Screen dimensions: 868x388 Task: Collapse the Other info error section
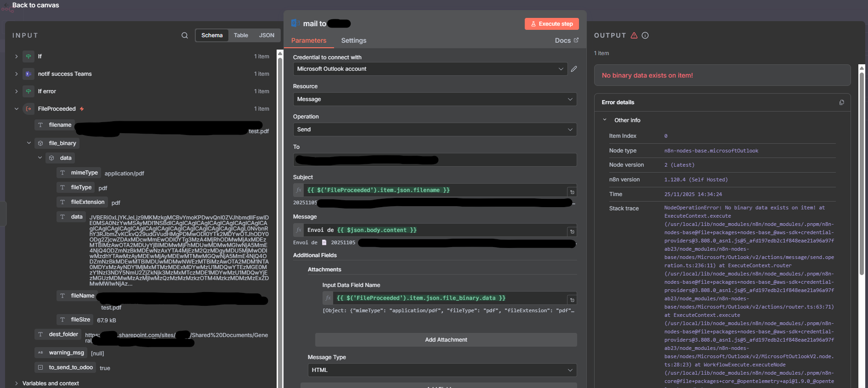605,120
